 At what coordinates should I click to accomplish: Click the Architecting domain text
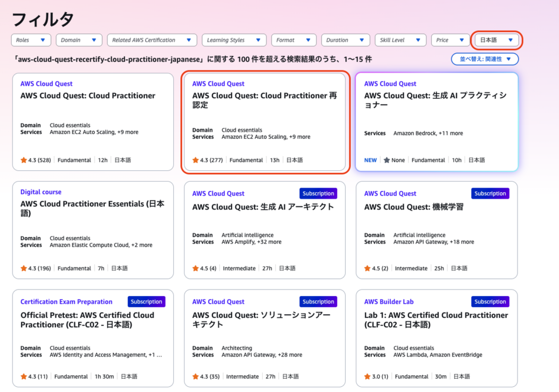237,348
